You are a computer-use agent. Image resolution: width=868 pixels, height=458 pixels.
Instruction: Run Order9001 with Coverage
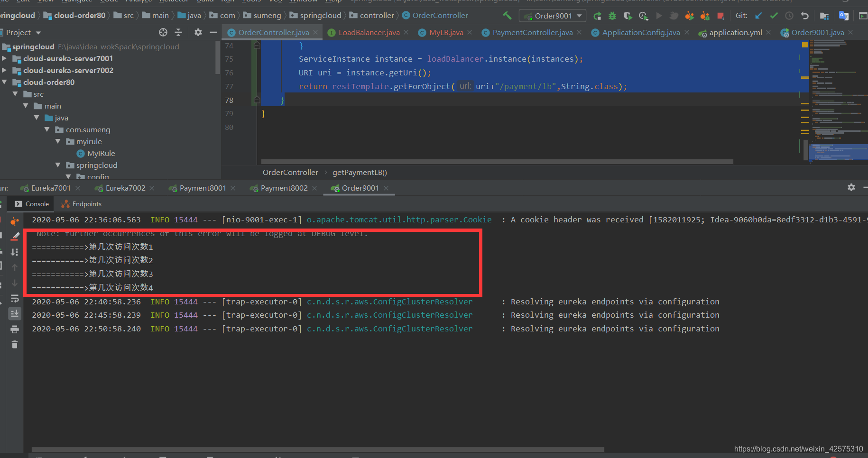(x=628, y=16)
